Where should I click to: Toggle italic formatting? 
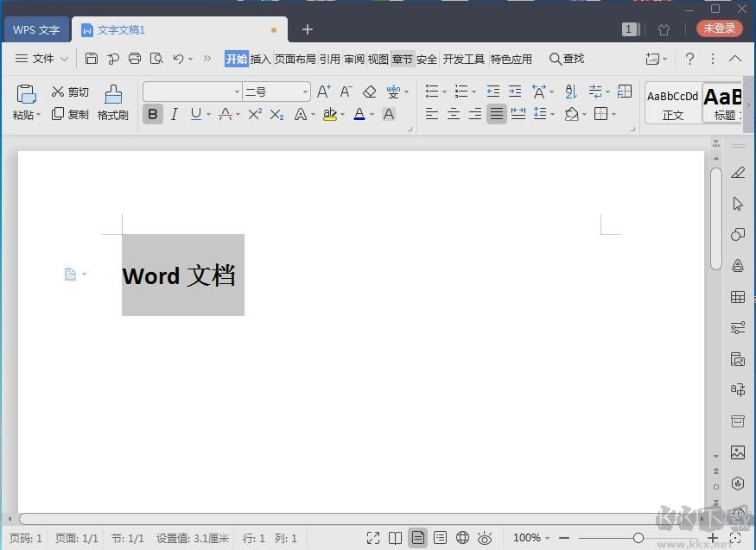point(174,113)
